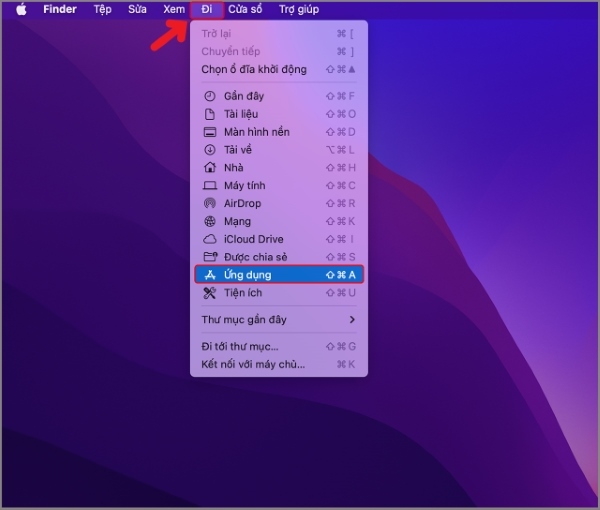600x510 pixels.
Task: Open the Cửa sổ menu
Action: (x=246, y=9)
